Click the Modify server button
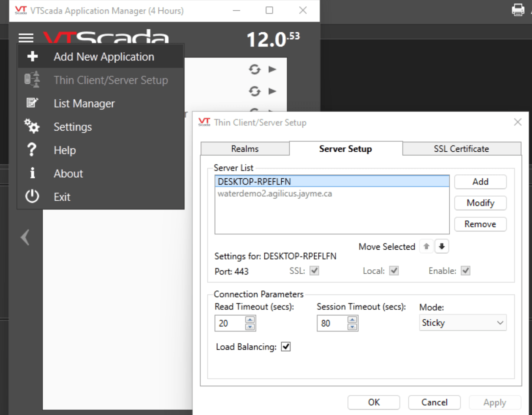This screenshot has height=415, width=532. (480, 203)
